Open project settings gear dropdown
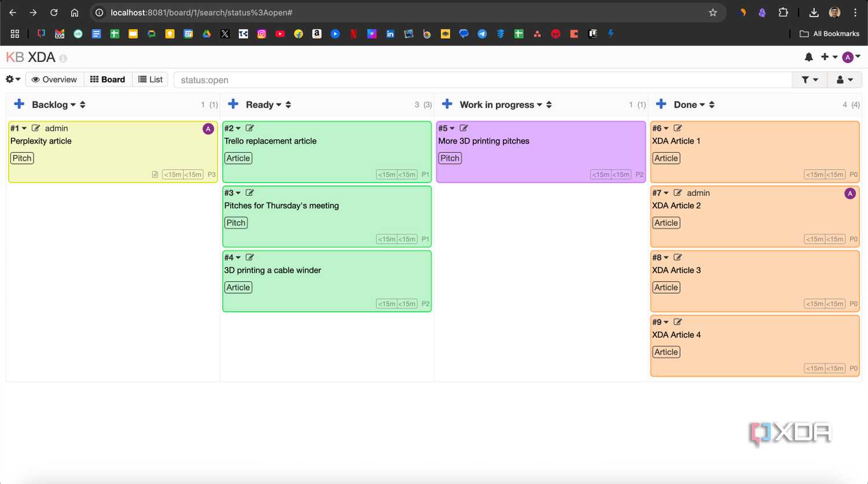Viewport: 868px width, 484px height. [13, 79]
